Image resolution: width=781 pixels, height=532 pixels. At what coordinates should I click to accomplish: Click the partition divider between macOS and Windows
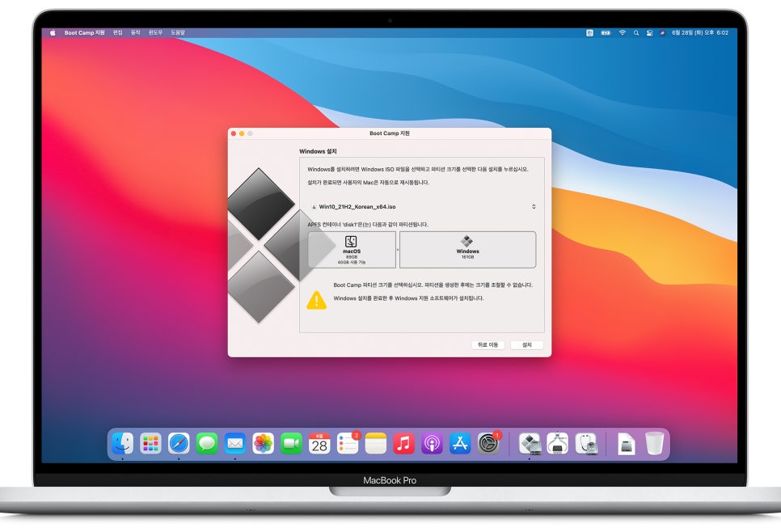pos(398,250)
